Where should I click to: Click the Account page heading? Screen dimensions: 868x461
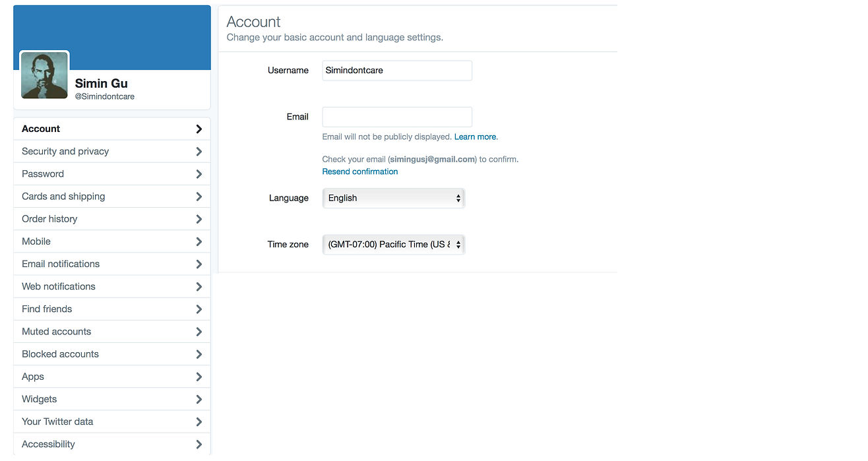click(x=253, y=22)
